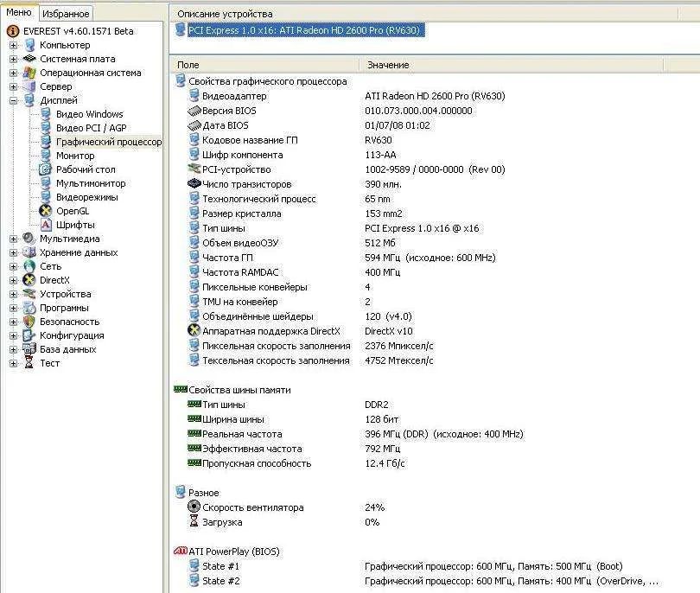Click the Шрифты font icon
The image size is (700, 593).
46,225
